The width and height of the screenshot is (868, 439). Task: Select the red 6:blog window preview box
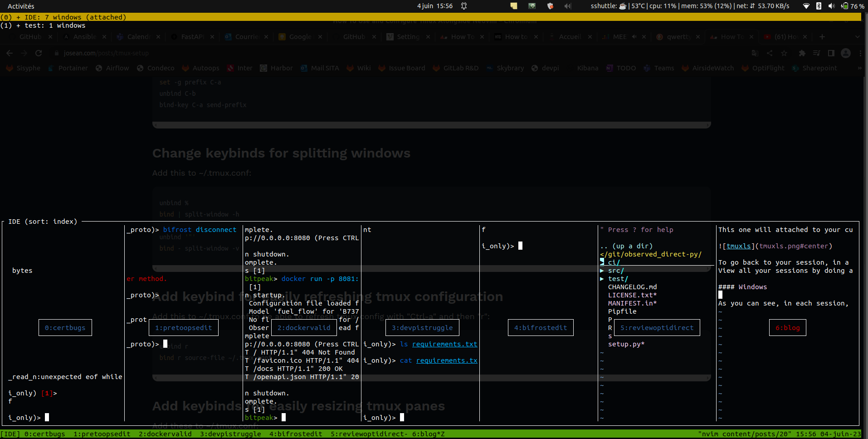tap(788, 328)
